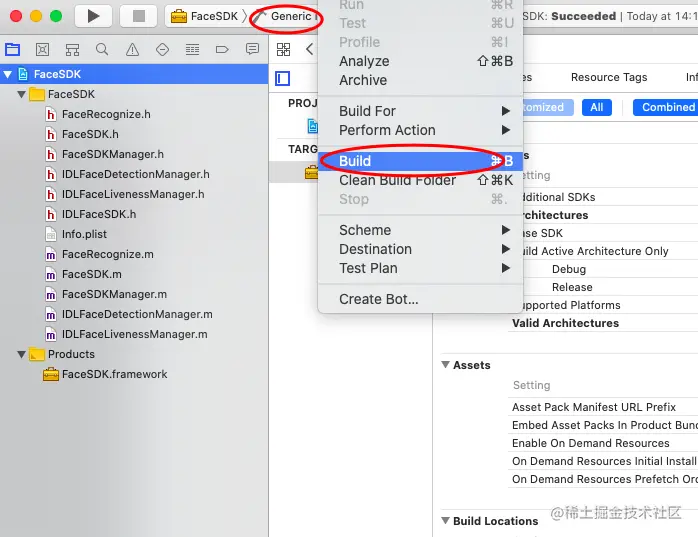Choose Analyze from Product menu
Image resolution: width=698 pixels, height=537 pixels.
[420, 61]
